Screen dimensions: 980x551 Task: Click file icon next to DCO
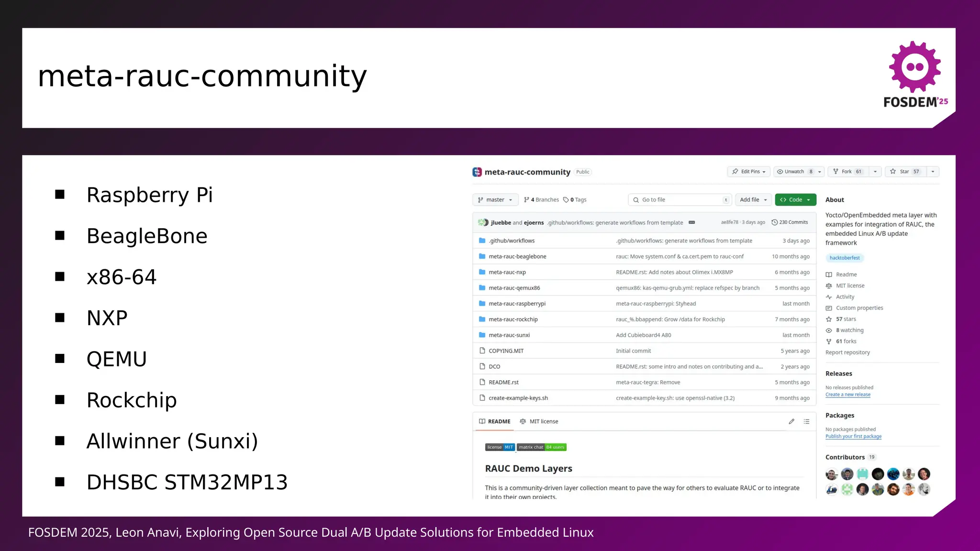482,367
